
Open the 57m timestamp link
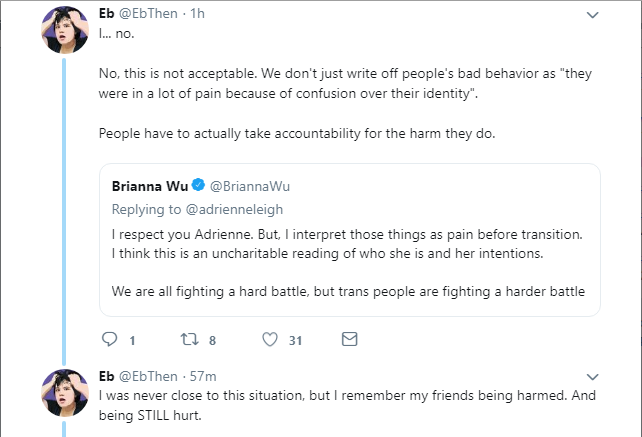(203, 376)
